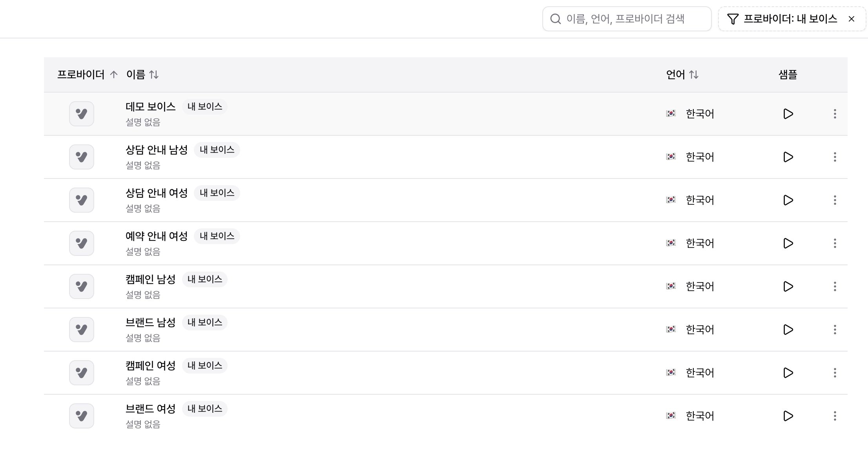The image size is (868, 463).
Task: Click provider logo icon of 브랜드 남성
Action: [82, 330]
